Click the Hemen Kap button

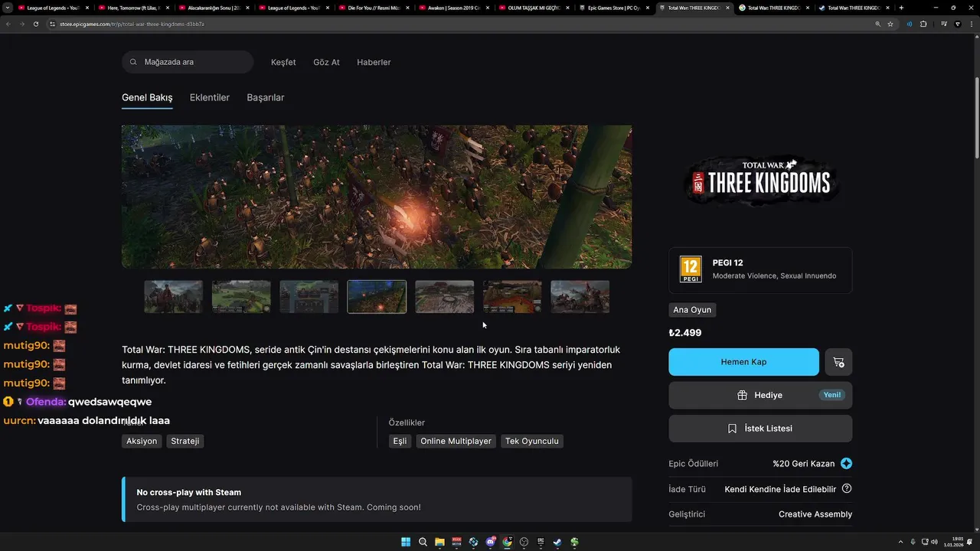pos(743,362)
